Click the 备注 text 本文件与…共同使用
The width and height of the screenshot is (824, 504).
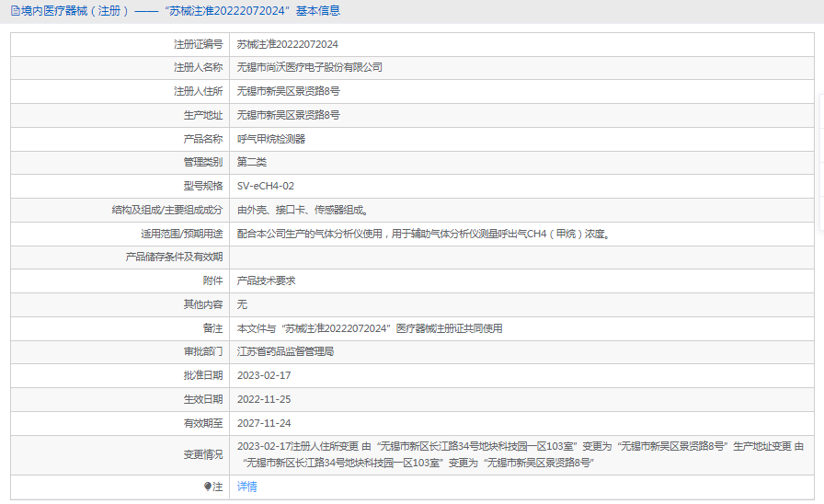[370, 328]
